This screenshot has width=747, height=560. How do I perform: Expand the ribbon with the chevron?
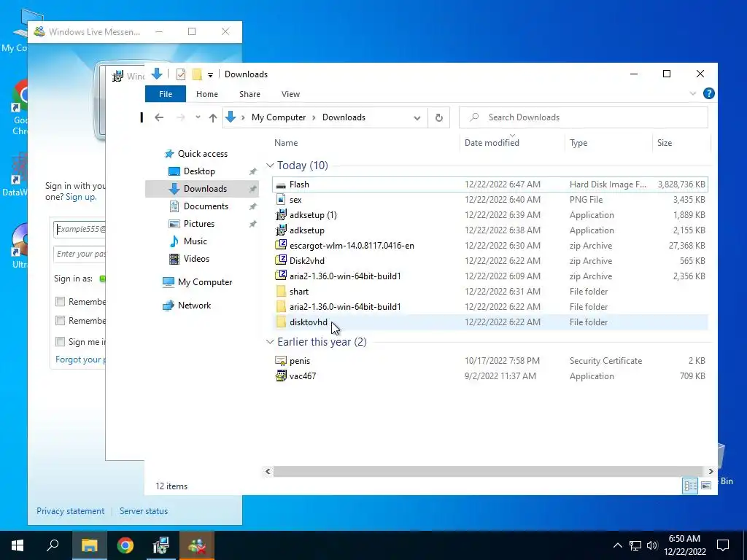pyautogui.click(x=693, y=94)
